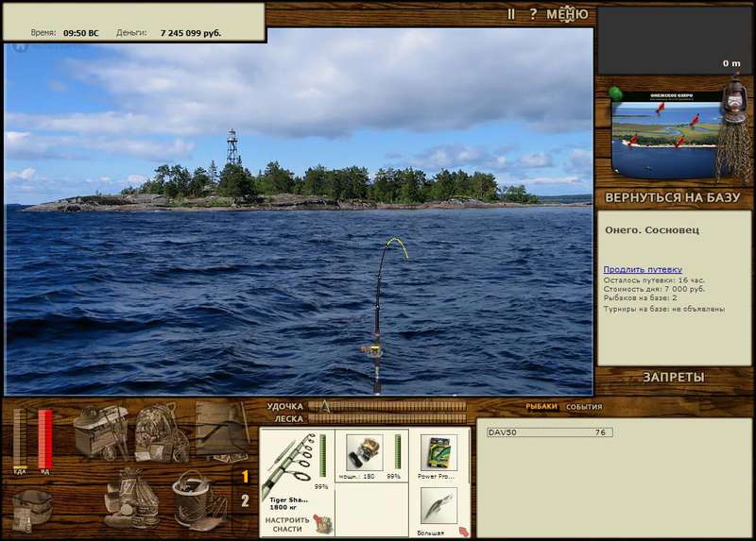
Task: Click the Продлить путевку link
Action: tap(643, 269)
